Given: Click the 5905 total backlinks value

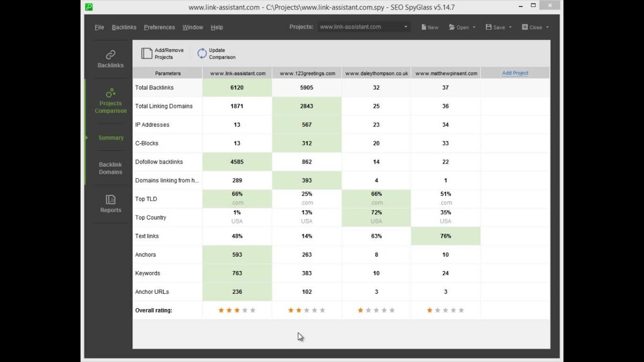Looking at the screenshot, I should tap(306, 87).
